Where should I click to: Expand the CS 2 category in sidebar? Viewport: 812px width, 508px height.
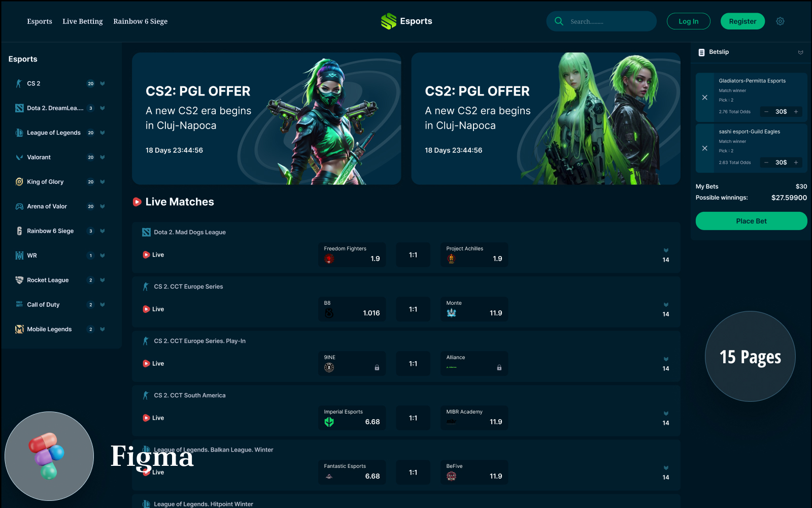click(x=103, y=84)
